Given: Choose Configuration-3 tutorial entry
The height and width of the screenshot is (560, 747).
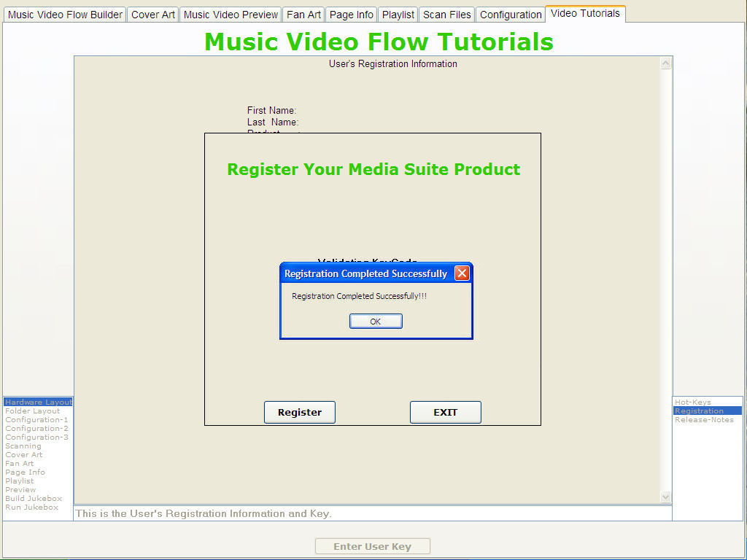Looking at the screenshot, I should coord(38,437).
